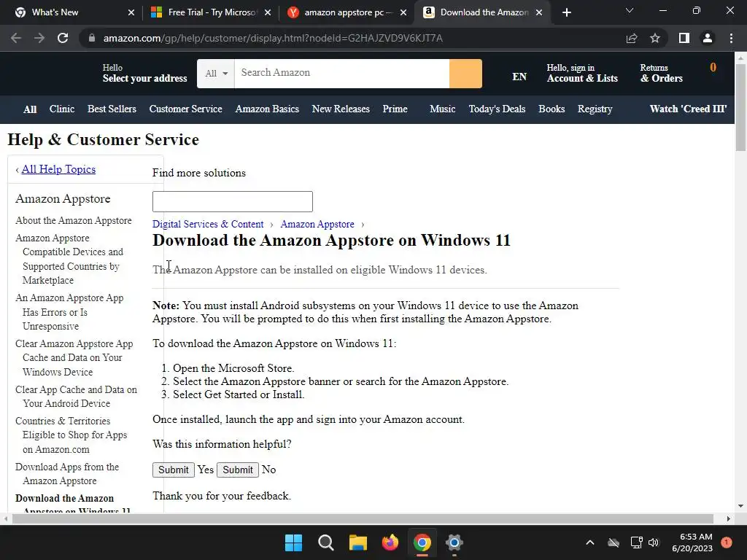Viewport: 747px width, 560px height.
Task: Open Music in navigation bar
Action: (443, 109)
